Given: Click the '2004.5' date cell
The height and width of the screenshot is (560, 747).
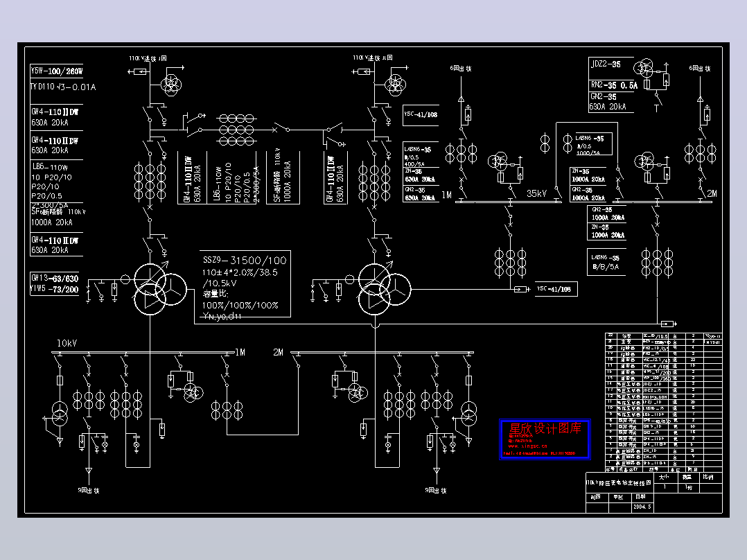Looking at the screenshot, I should [642, 507].
